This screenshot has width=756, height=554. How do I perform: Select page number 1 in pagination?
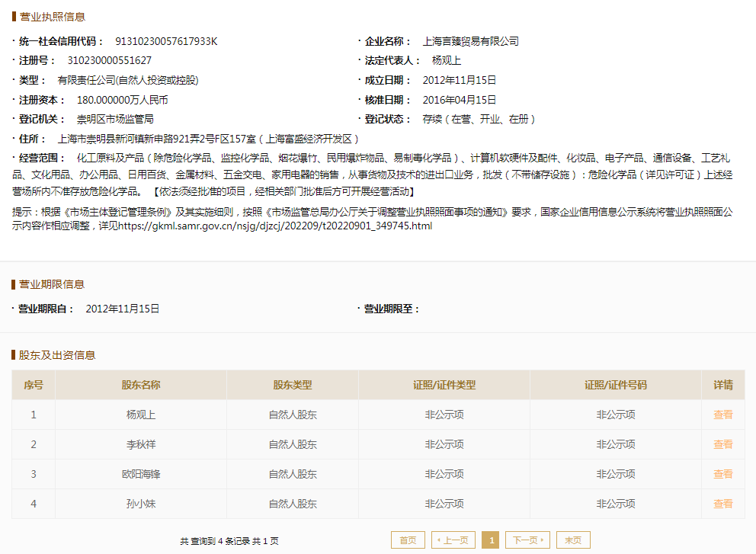pyautogui.click(x=491, y=540)
